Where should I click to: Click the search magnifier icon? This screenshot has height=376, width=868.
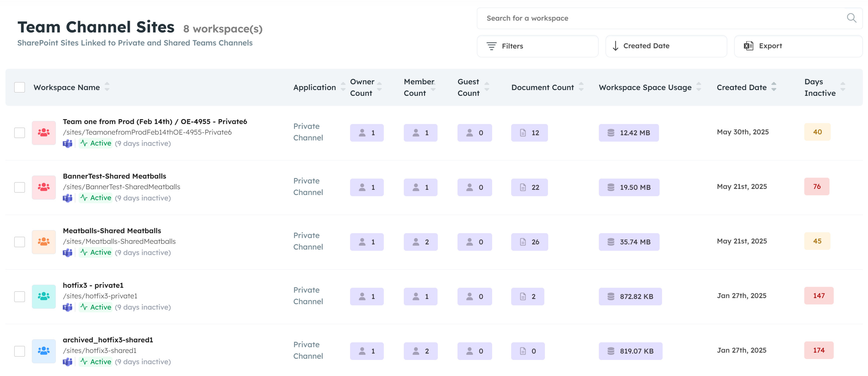(851, 18)
